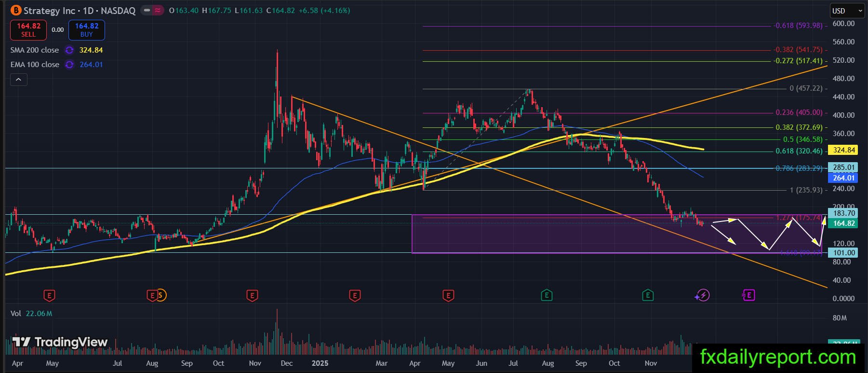The image size is (868, 373).
Task: Click the grey dash session status icon
Action: (147, 10)
